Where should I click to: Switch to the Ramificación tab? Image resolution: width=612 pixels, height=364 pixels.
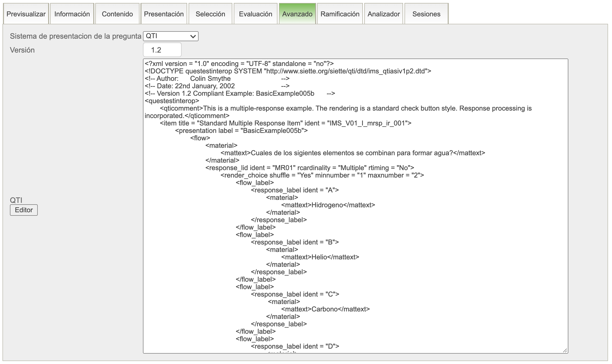tap(340, 14)
